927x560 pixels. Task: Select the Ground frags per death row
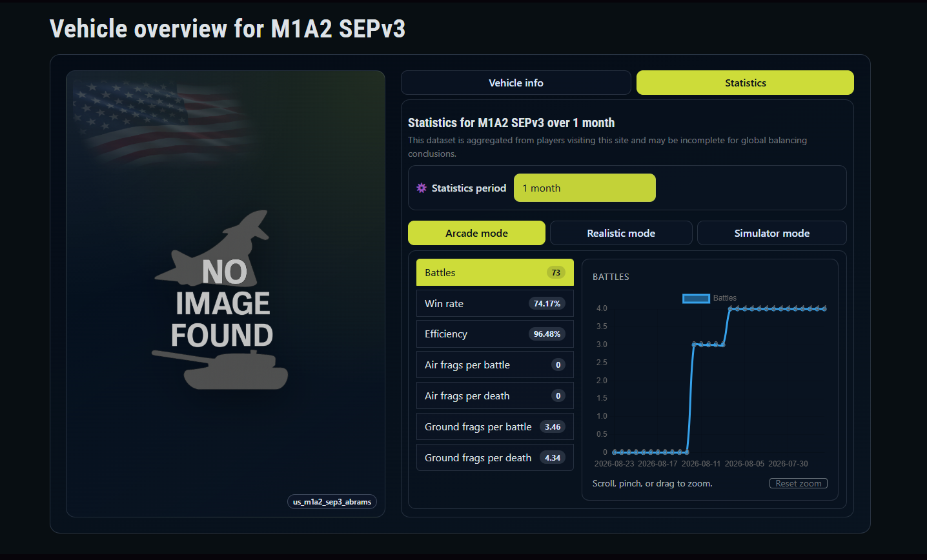coord(495,457)
